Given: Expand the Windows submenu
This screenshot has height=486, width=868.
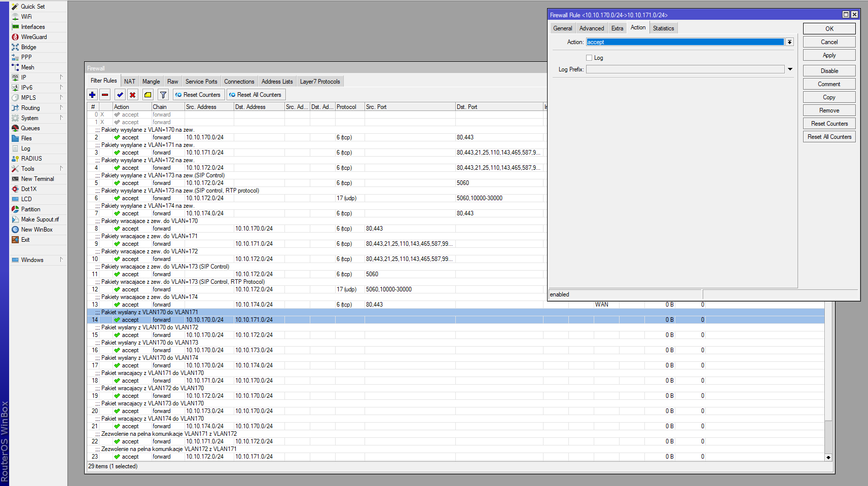Looking at the screenshot, I should 61,260.
